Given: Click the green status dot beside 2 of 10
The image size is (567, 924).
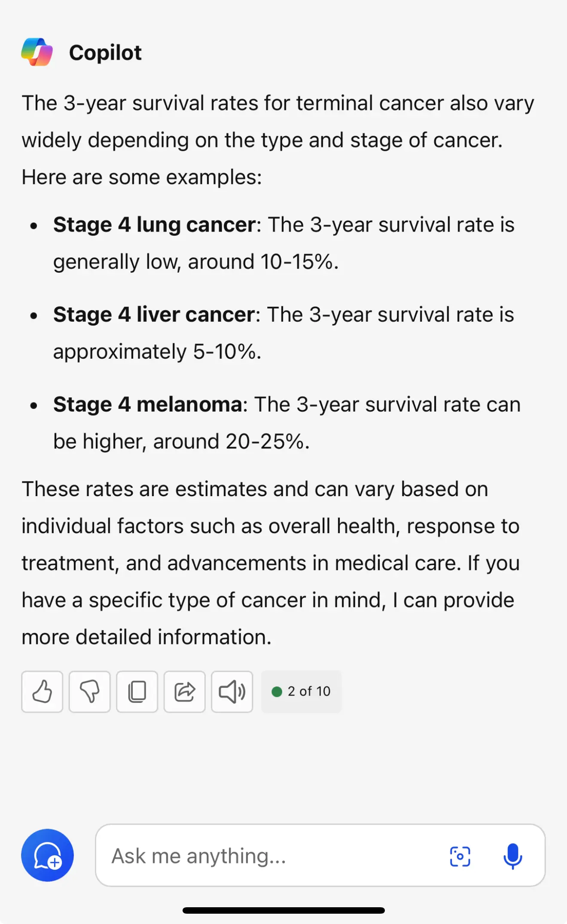Looking at the screenshot, I should (277, 692).
